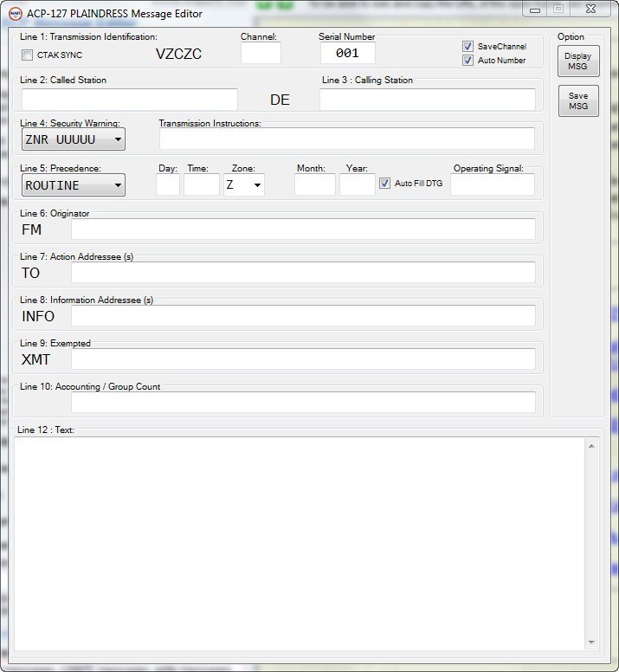Open the Security Warning ZNR UUUUU dropdown

[x=74, y=139]
